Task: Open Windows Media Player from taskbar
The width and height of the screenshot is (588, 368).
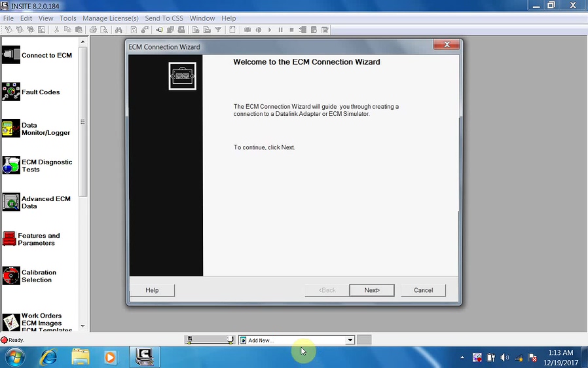Action: (x=110, y=357)
